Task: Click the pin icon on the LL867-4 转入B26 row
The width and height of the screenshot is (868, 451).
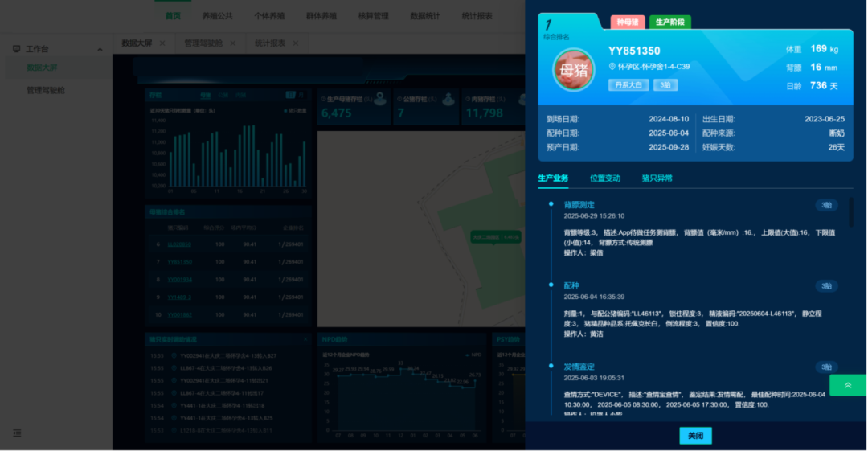Action: coord(174,368)
